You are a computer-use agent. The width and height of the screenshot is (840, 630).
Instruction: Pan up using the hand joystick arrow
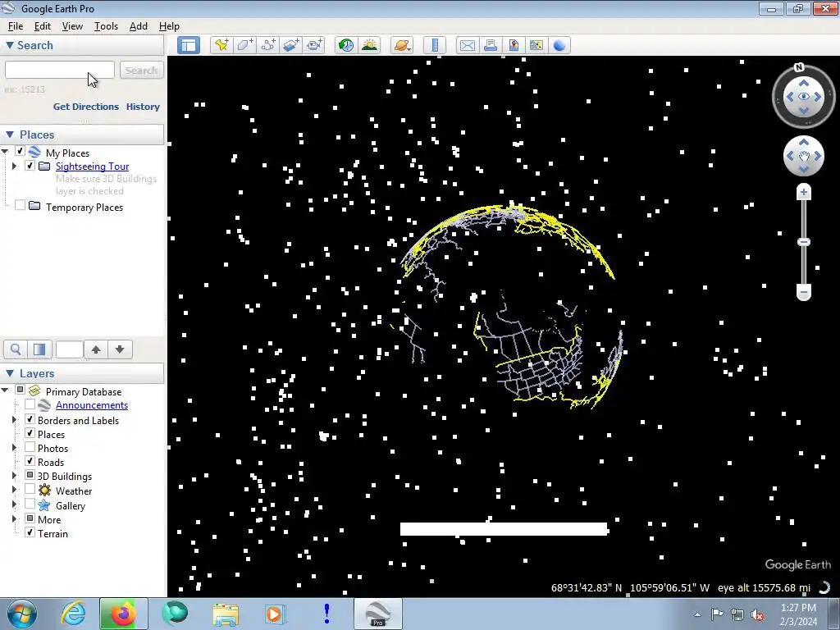tap(804, 142)
